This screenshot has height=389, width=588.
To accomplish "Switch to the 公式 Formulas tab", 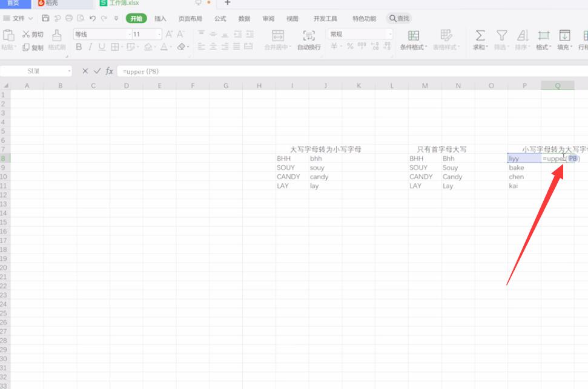I will (220, 18).
